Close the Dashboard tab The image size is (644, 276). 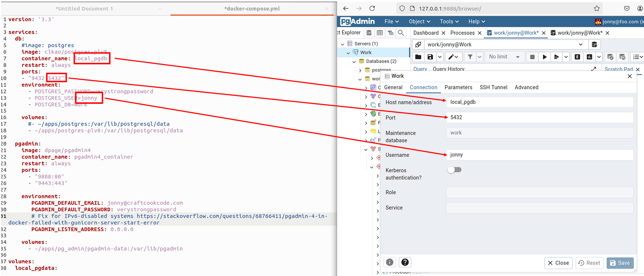(x=443, y=33)
